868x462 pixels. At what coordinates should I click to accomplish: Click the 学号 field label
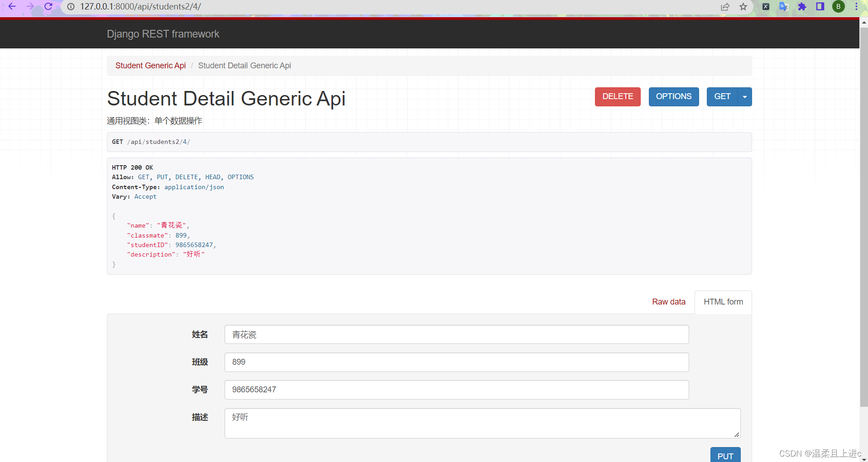(x=200, y=390)
